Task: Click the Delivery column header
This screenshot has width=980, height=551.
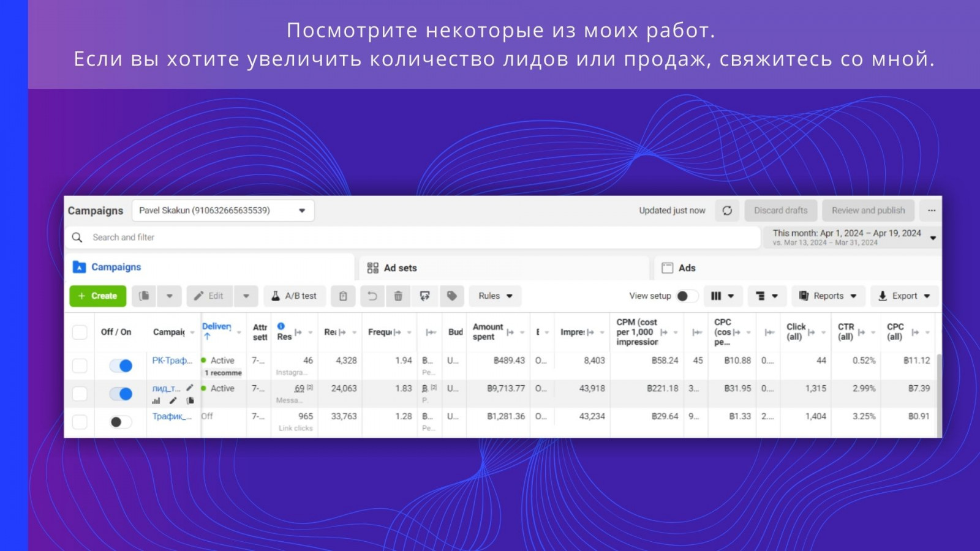Action: (217, 326)
